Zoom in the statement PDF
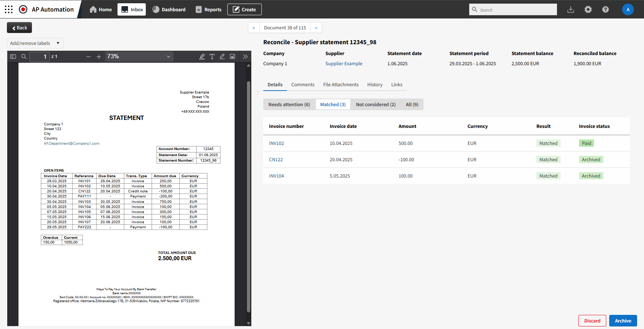Image resolution: width=644 pixels, height=329 pixels. (x=99, y=57)
